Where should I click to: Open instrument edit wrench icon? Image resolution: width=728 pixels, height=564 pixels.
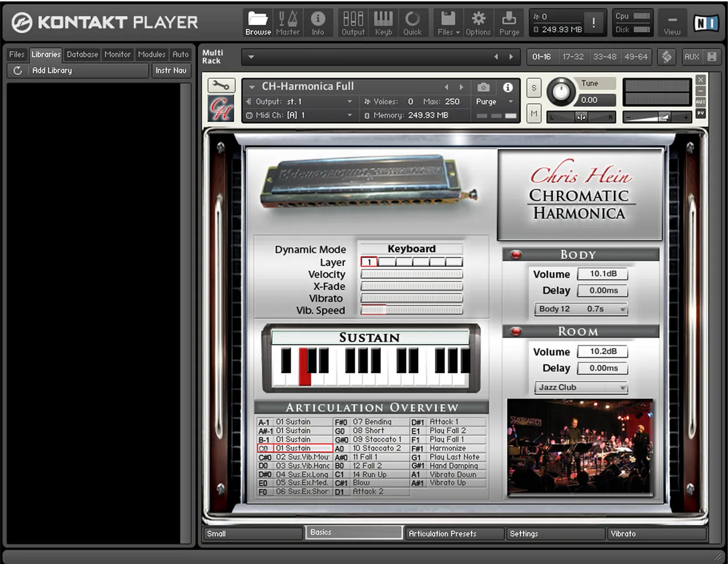point(221,85)
